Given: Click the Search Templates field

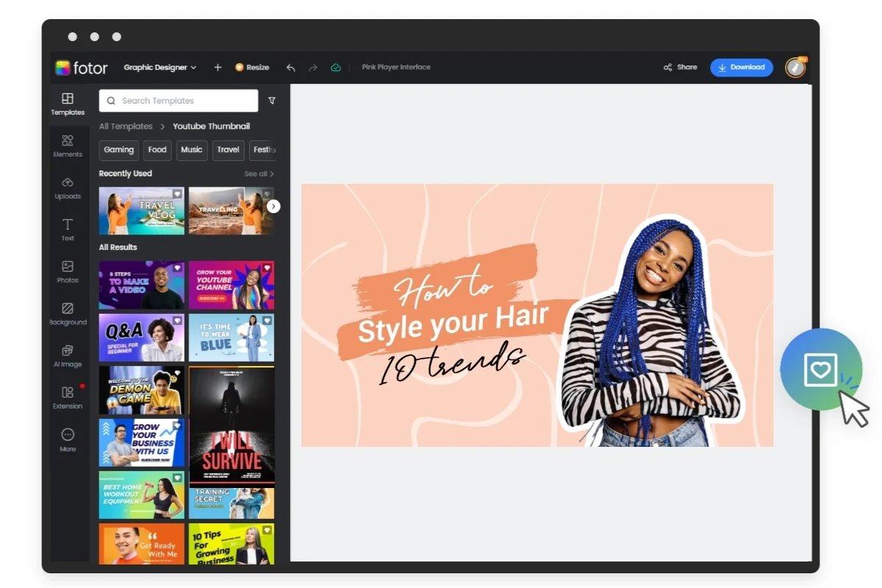Looking at the screenshot, I should pos(179,101).
